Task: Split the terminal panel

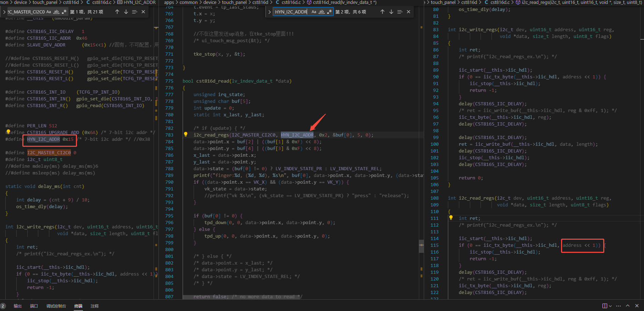Action: click(605, 306)
